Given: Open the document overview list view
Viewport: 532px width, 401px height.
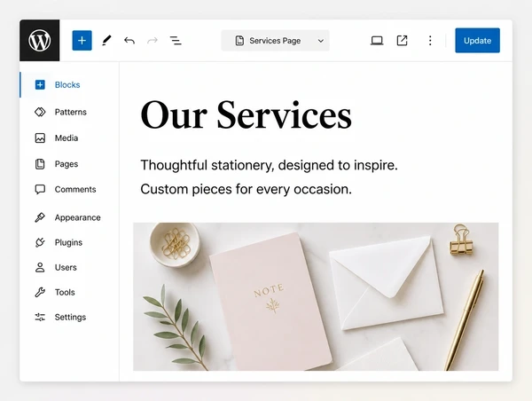Looking at the screenshot, I should [176, 41].
